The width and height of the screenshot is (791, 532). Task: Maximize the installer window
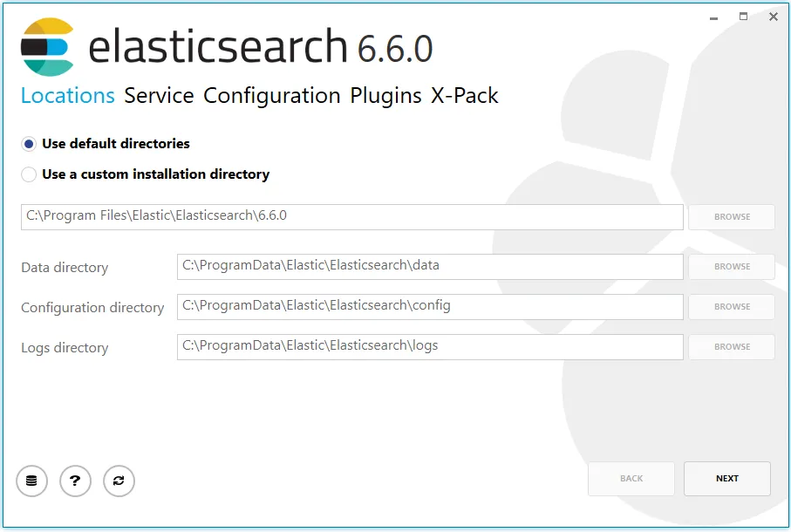pyautogui.click(x=743, y=17)
